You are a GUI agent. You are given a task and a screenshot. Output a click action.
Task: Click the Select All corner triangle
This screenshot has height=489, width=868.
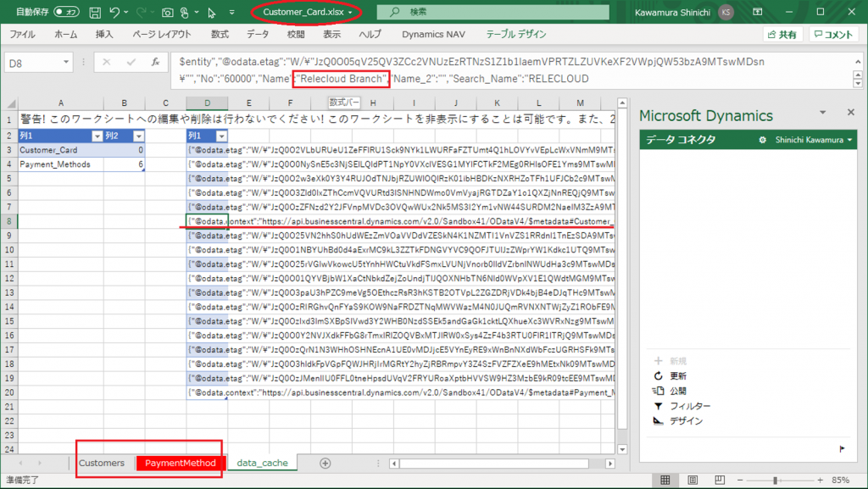click(11, 103)
